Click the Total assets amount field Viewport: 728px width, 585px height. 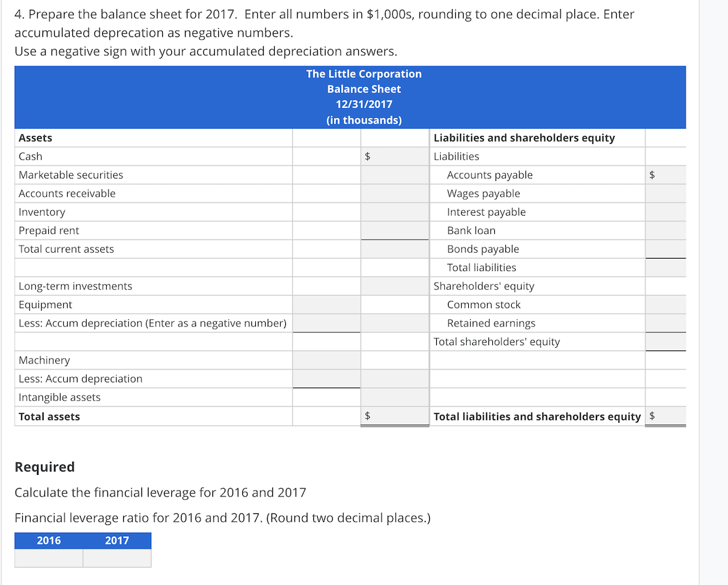(x=395, y=416)
